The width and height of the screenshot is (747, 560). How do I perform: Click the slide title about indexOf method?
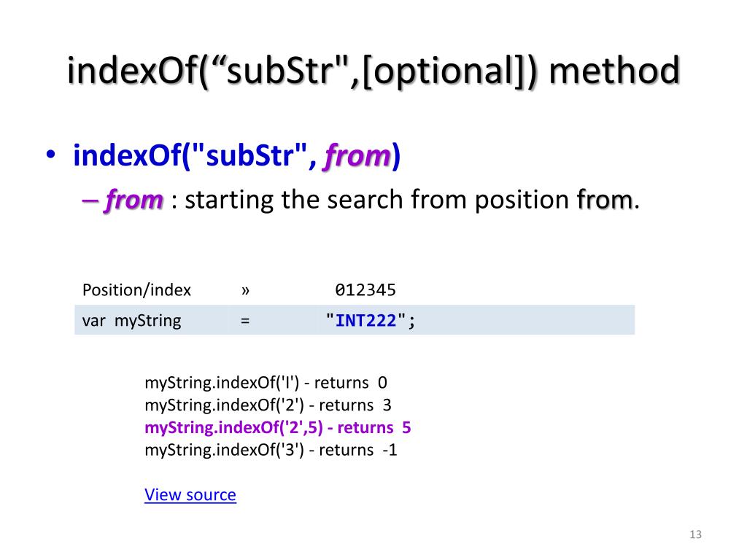373,71
